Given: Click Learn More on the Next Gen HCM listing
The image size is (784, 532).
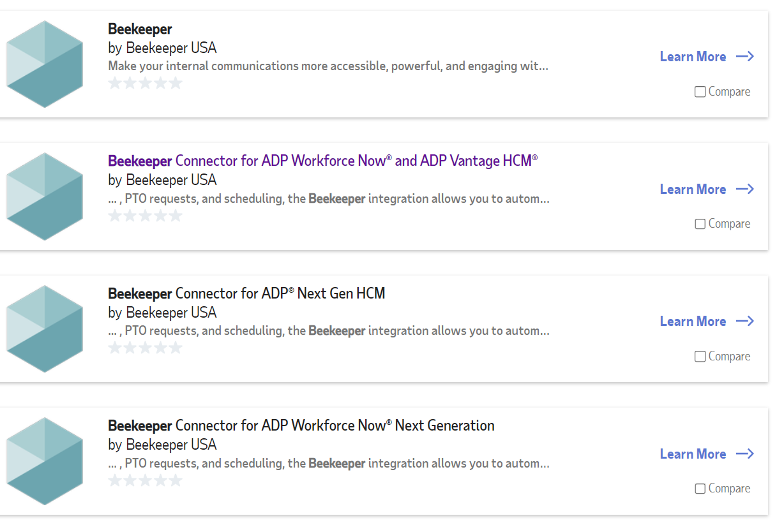Looking at the screenshot, I should point(693,321).
